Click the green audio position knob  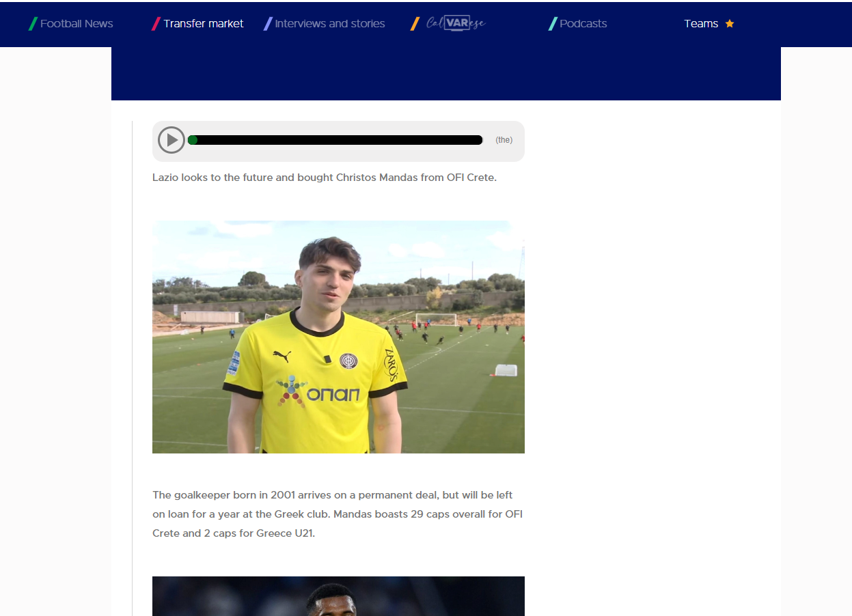(193, 140)
